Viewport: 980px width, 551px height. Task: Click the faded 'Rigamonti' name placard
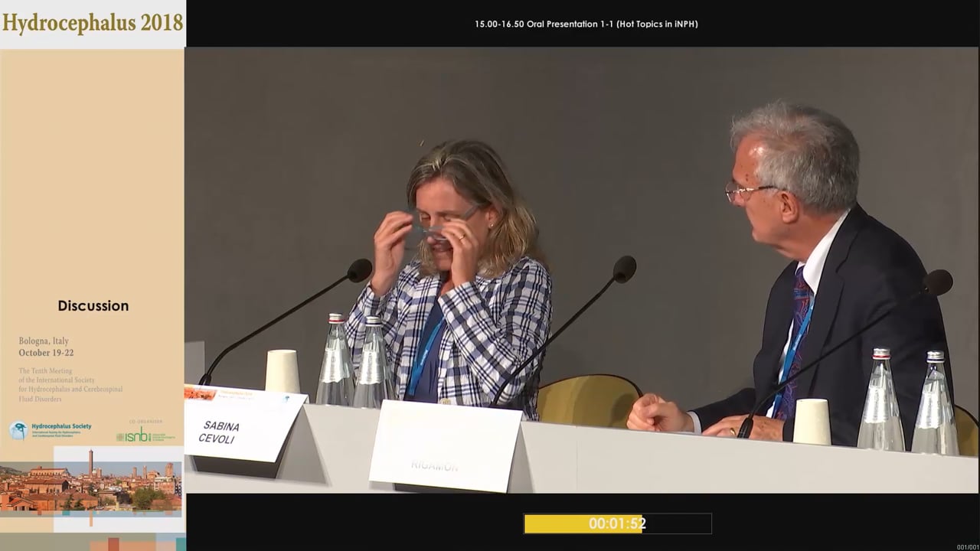pyautogui.click(x=445, y=445)
